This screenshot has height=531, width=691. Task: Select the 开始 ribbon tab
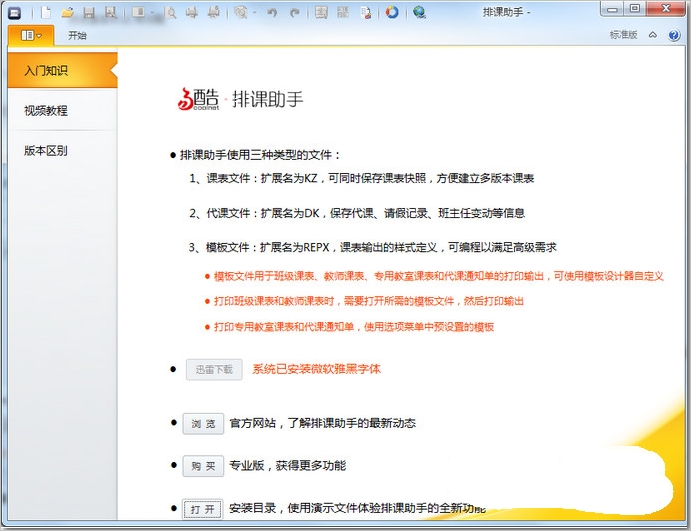[x=77, y=35]
